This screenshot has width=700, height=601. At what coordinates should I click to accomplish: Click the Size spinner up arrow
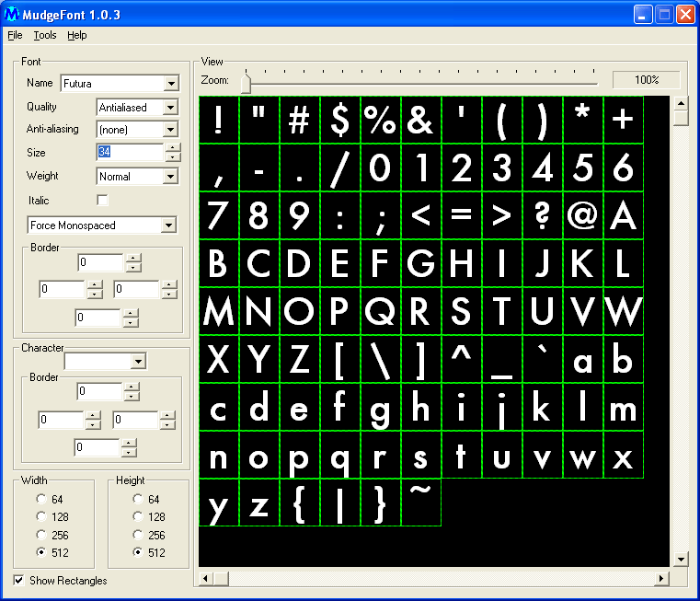172,147
